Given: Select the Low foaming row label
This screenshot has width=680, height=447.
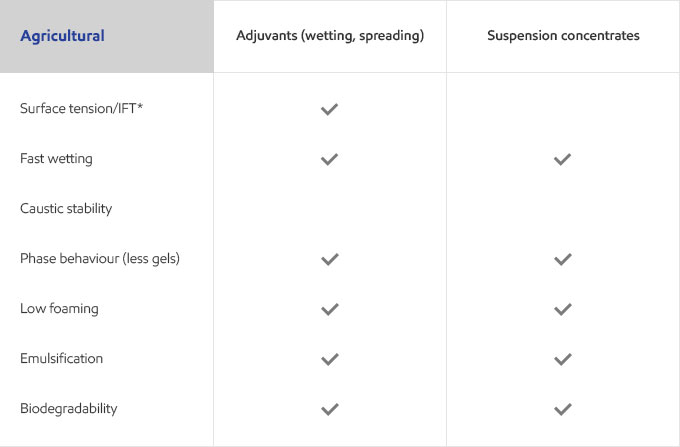Looking at the screenshot, I should 59,308.
